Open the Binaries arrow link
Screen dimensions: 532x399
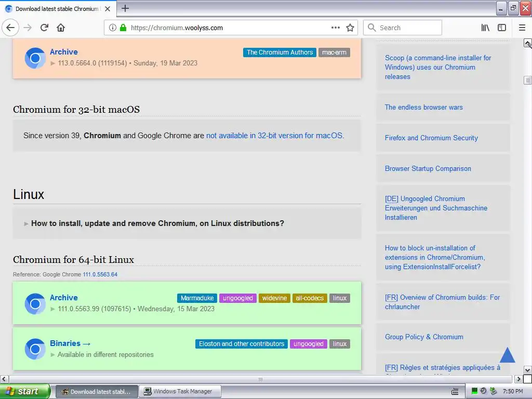point(70,343)
